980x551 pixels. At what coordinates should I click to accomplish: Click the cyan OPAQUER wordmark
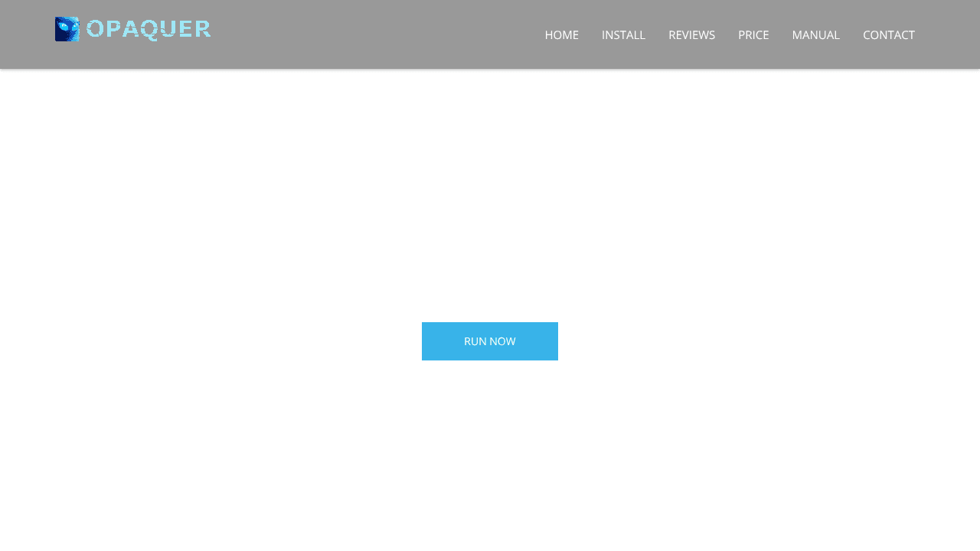click(149, 29)
